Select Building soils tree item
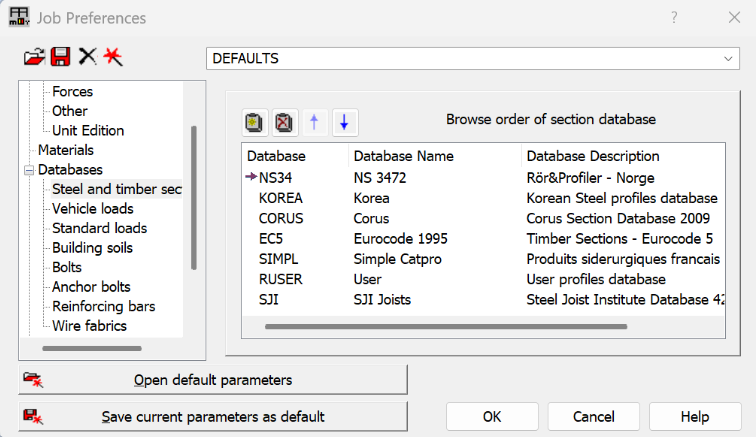This screenshot has width=756, height=437. point(92,248)
